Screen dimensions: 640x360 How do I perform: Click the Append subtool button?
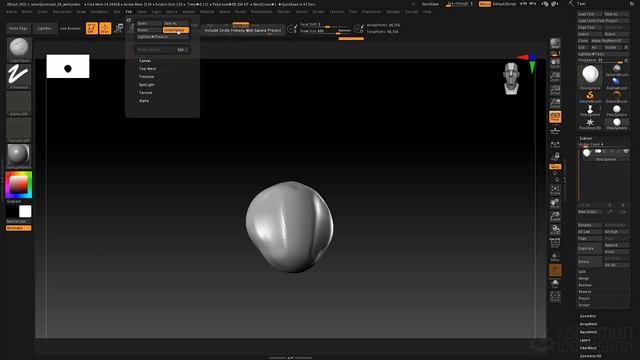click(616, 245)
